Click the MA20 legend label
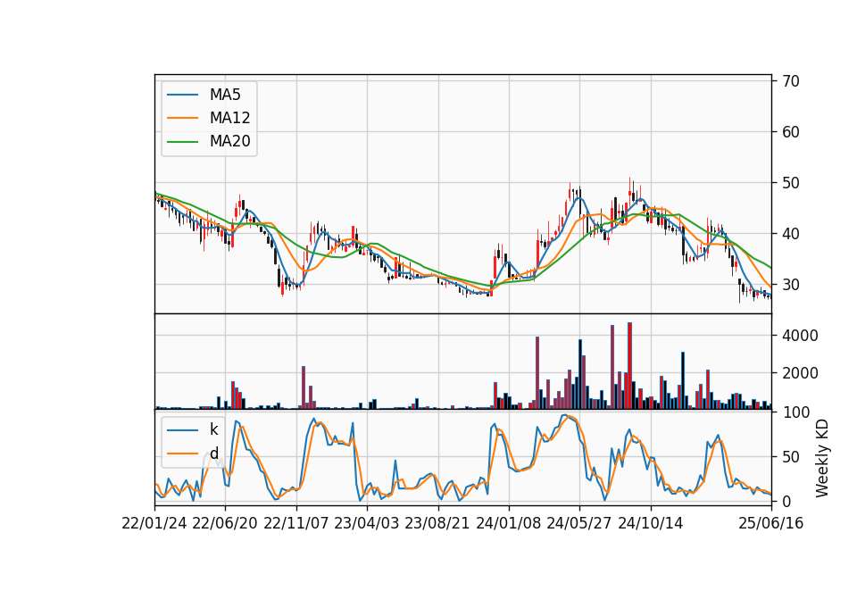The width and height of the screenshot is (857, 616). pos(229,142)
